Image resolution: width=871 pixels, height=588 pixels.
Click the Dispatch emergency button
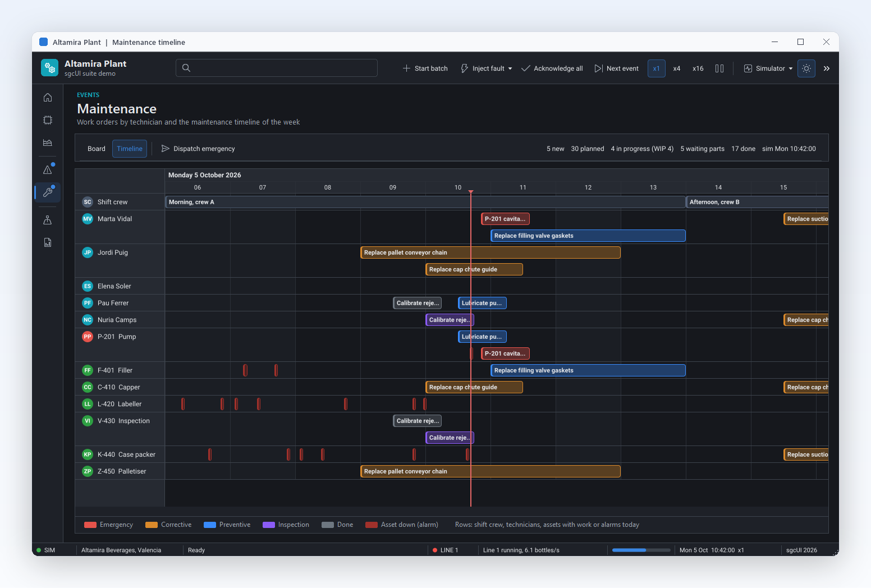point(198,149)
